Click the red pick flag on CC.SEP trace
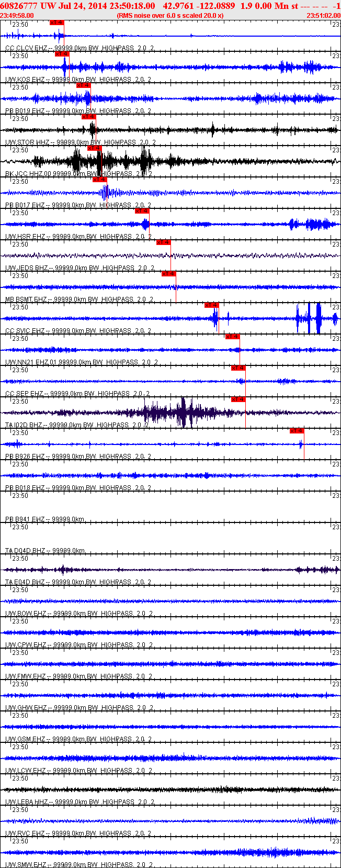Viewport: 341px width, 868px height. tap(238, 368)
